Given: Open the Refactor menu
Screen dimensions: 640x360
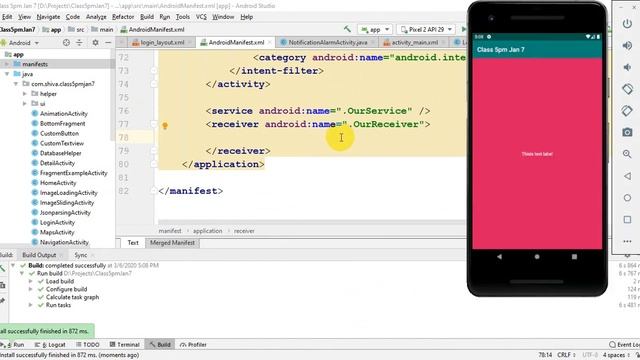Looking at the screenshot, I should [x=123, y=17].
